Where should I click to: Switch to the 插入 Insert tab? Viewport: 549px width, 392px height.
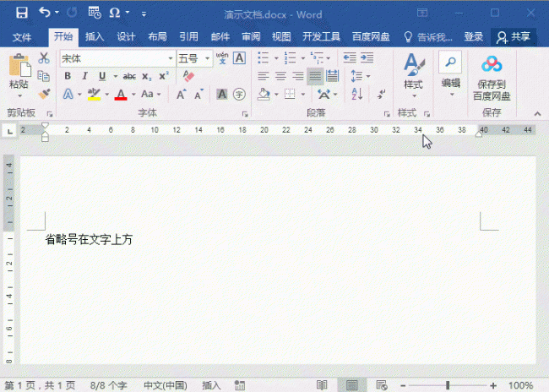click(95, 36)
